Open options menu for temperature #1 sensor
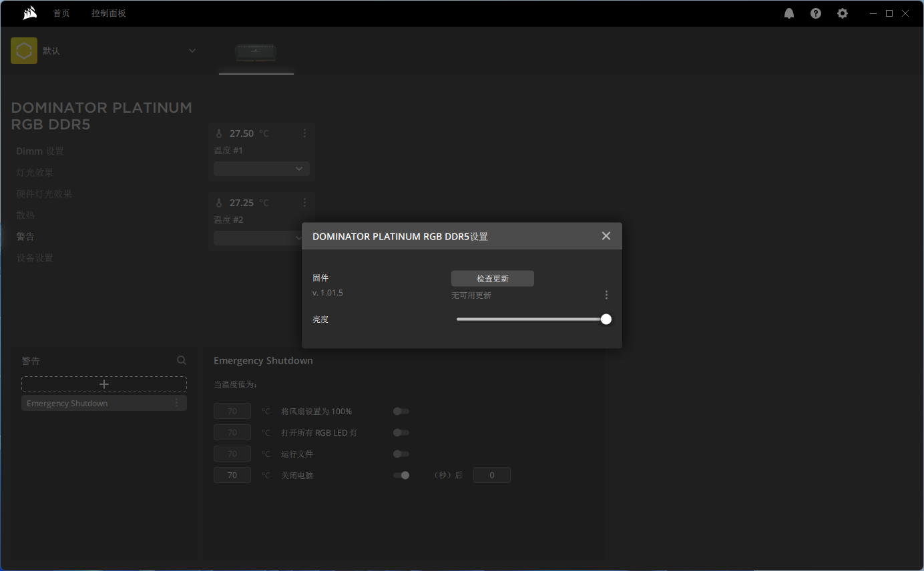This screenshot has width=924, height=571. pos(304,133)
